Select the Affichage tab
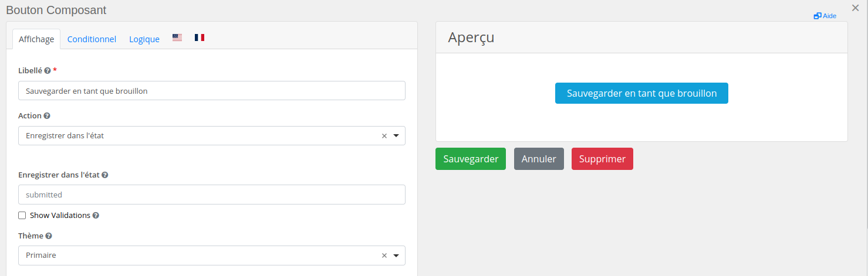Image resolution: width=868 pixels, height=276 pixels. click(x=36, y=39)
